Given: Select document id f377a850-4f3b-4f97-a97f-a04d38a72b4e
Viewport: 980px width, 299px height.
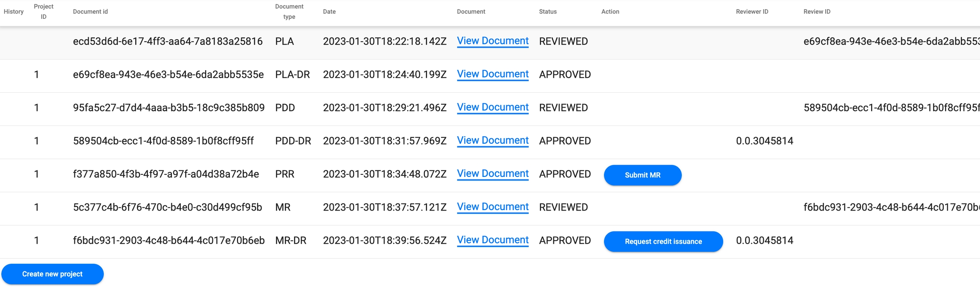Looking at the screenshot, I should click(166, 174).
